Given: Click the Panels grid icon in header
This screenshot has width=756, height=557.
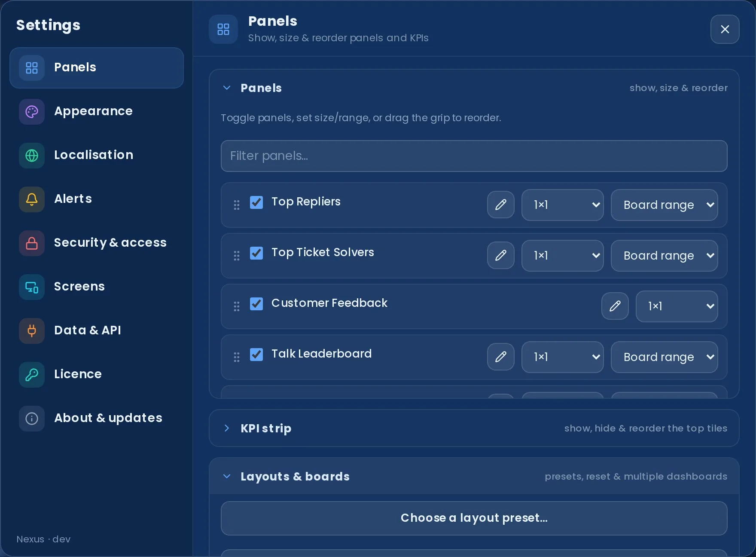Looking at the screenshot, I should coord(223,29).
